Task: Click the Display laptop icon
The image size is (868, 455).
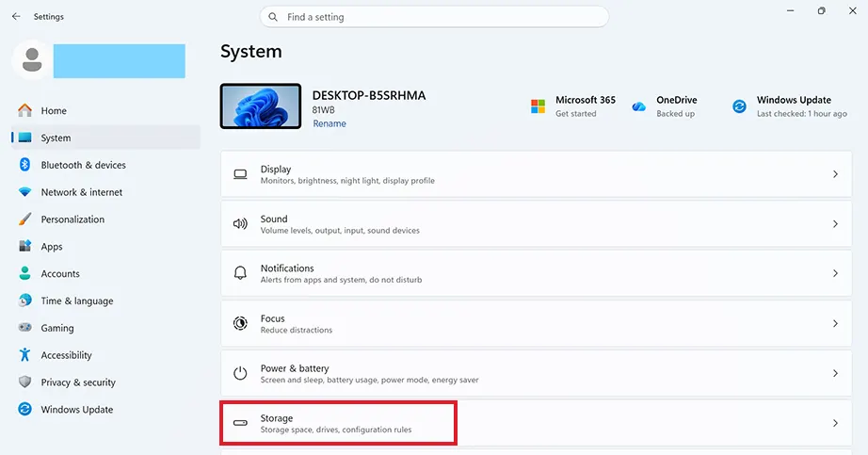Action: pyautogui.click(x=240, y=174)
